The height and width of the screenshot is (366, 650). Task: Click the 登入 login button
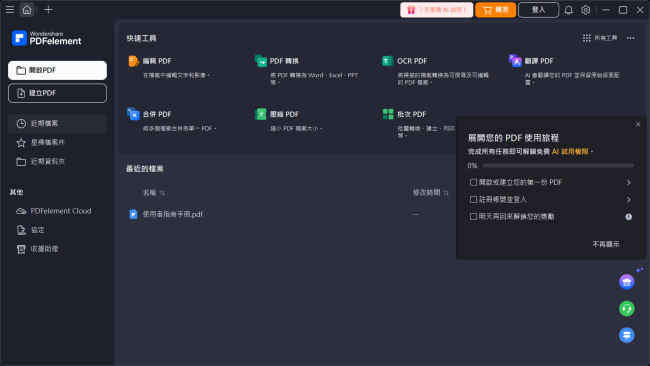pyautogui.click(x=538, y=10)
